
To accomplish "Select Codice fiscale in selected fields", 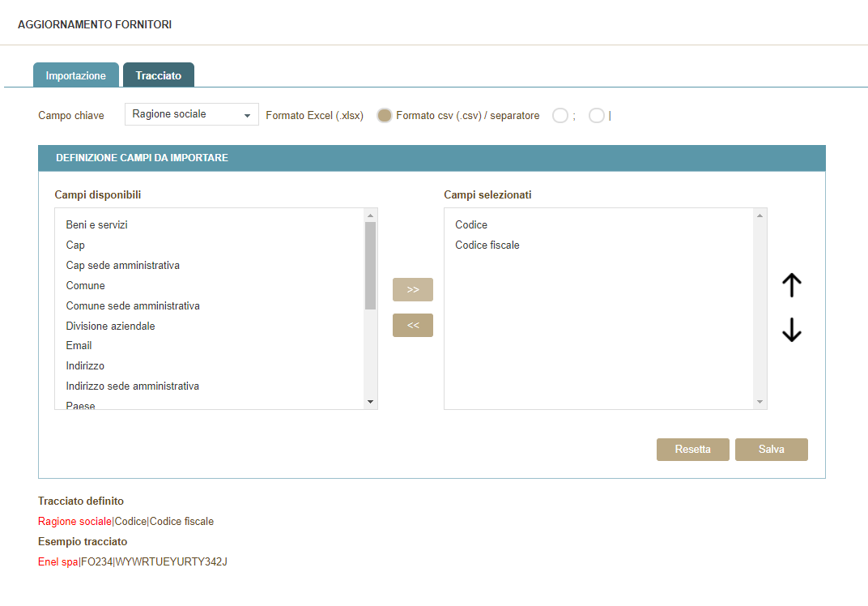I will (x=487, y=245).
